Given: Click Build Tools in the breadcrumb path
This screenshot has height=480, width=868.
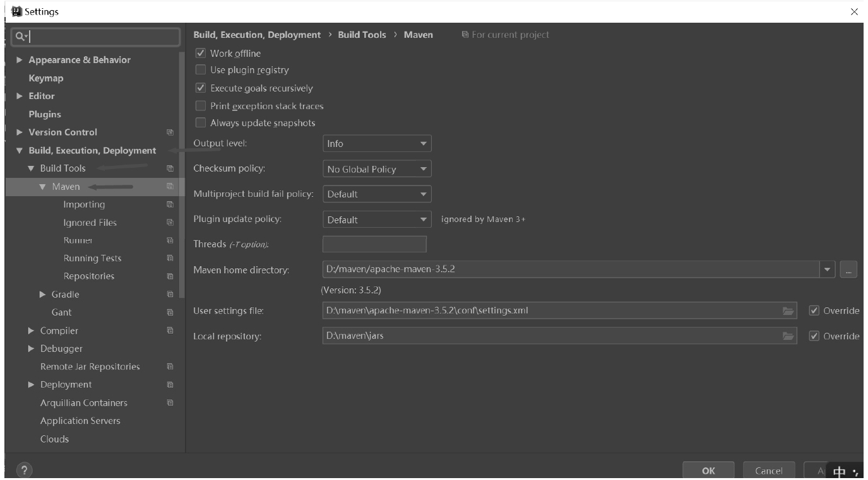Looking at the screenshot, I should point(362,35).
